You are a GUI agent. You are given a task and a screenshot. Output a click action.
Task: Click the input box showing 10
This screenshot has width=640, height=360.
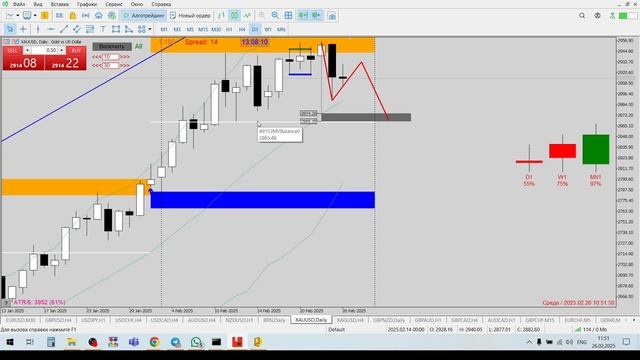coord(111,57)
